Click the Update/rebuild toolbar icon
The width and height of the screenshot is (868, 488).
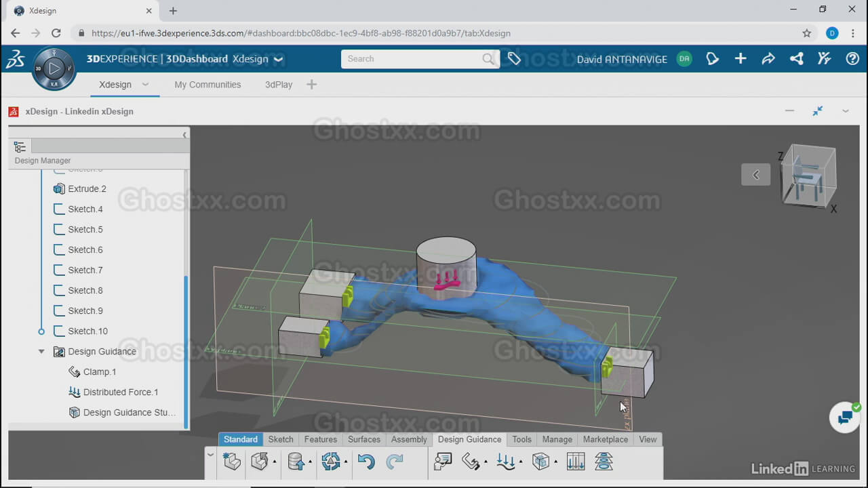pyautogui.click(x=331, y=462)
